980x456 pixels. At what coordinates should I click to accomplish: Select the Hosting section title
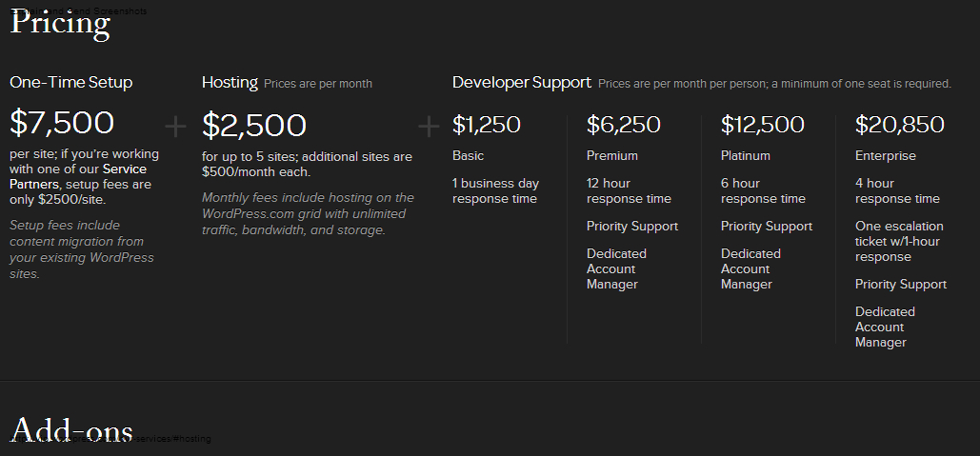pyautogui.click(x=230, y=83)
